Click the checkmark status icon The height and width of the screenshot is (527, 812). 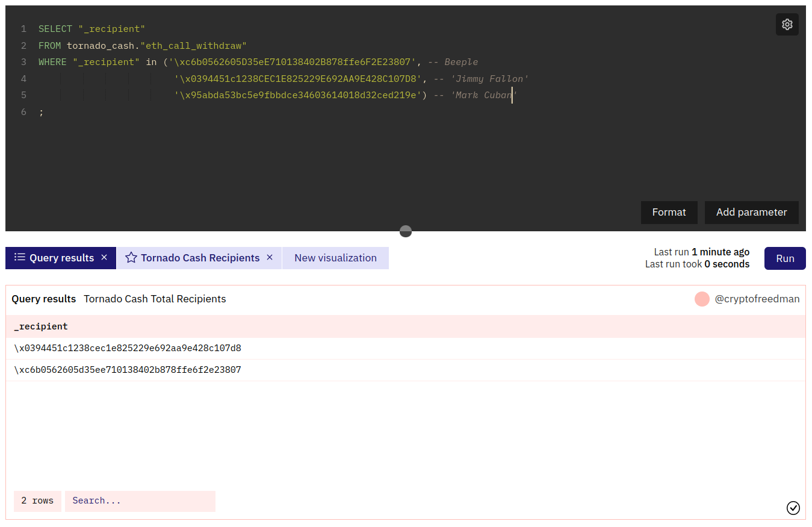pos(793,508)
